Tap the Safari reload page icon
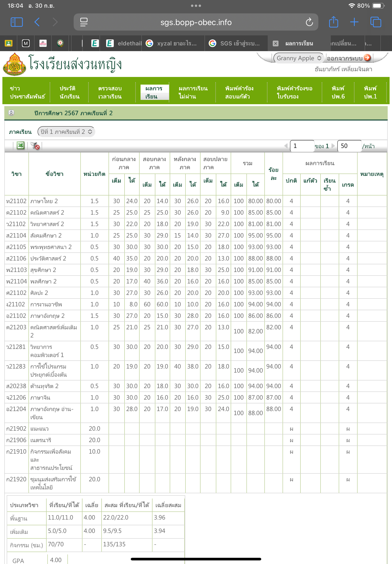This screenshot has height=564, width=392. (309, 22)
